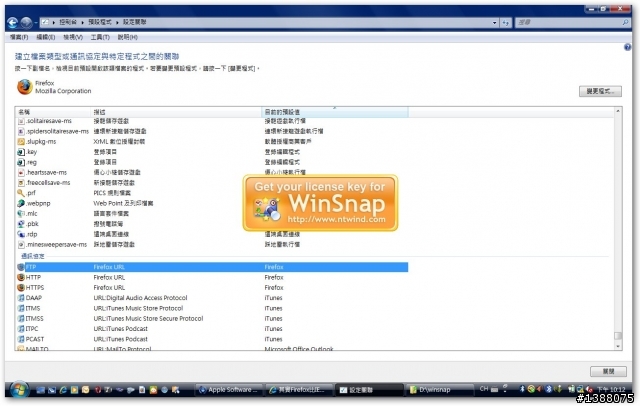Click the blue help question mark icon

[x=627, y=47]
